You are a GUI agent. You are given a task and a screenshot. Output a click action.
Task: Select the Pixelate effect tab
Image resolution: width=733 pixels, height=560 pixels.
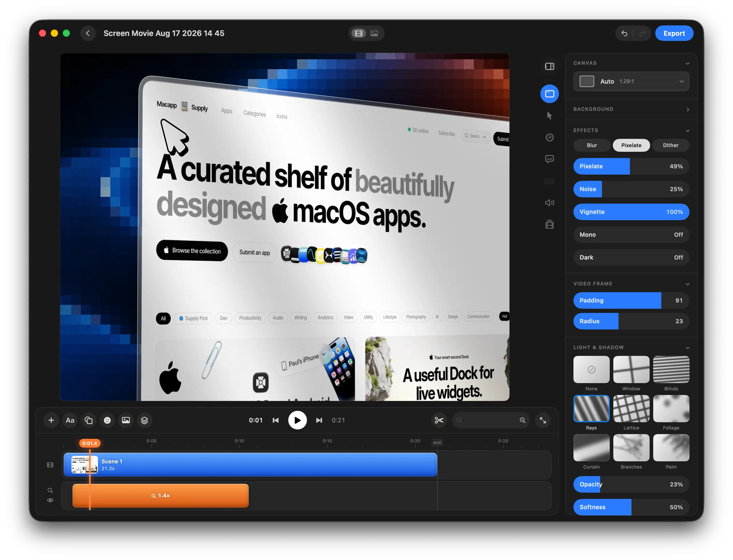click(x=631, y=145)
